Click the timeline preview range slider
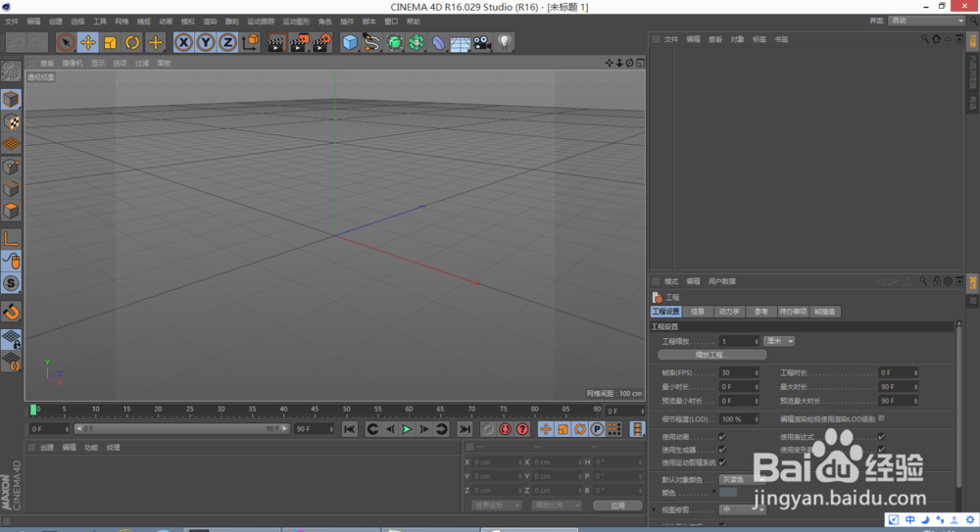980x532 pixels. pyautogui.click(x=181, y=429)
